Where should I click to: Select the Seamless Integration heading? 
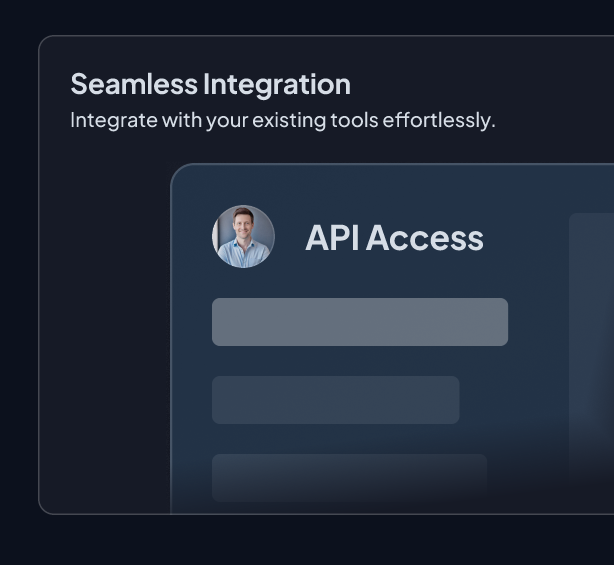(x=210, y=84)
